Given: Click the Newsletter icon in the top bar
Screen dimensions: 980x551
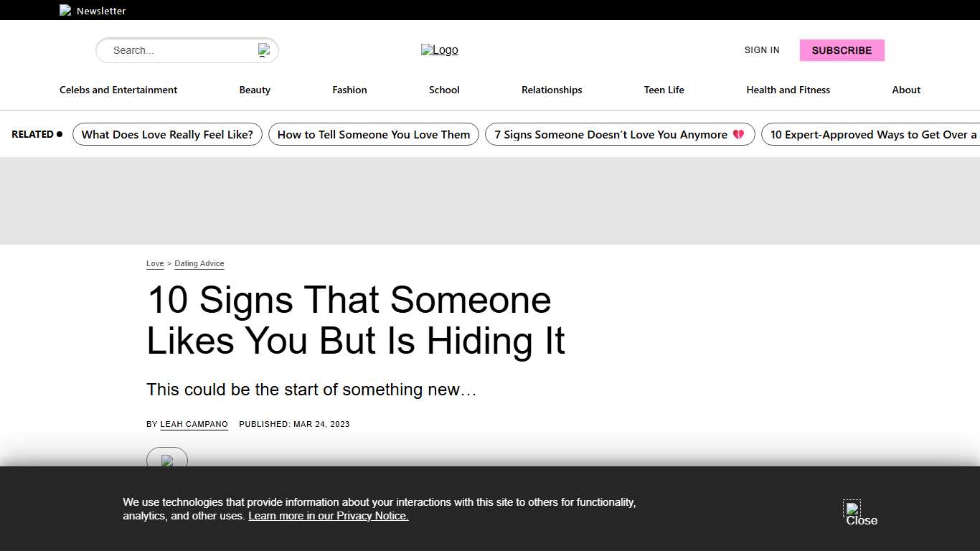Looking at the screenshot, I should 65,10.
